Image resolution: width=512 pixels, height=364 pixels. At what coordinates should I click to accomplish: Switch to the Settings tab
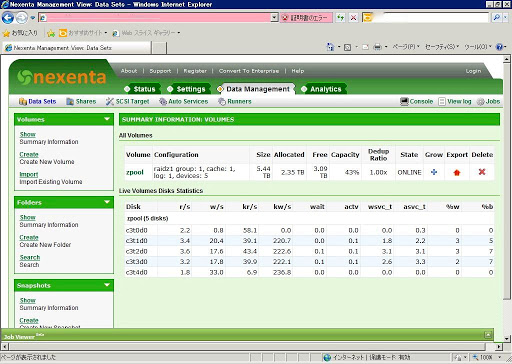pos(188,89)
